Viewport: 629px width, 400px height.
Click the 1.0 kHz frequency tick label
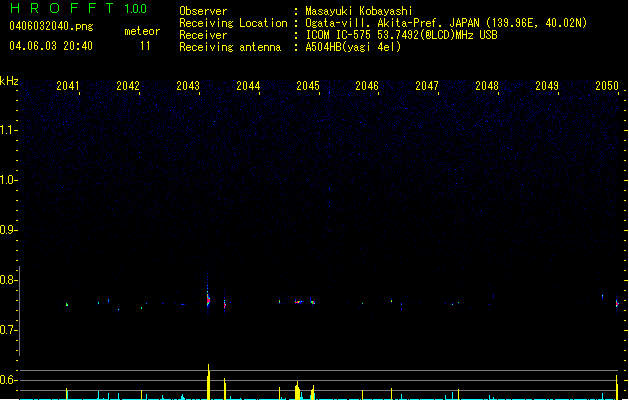(8, 180)
